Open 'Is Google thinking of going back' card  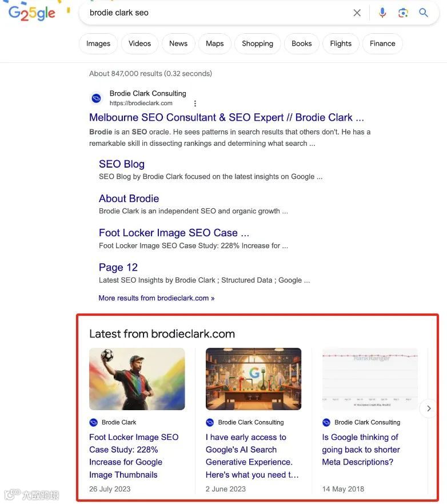[361, 450]
